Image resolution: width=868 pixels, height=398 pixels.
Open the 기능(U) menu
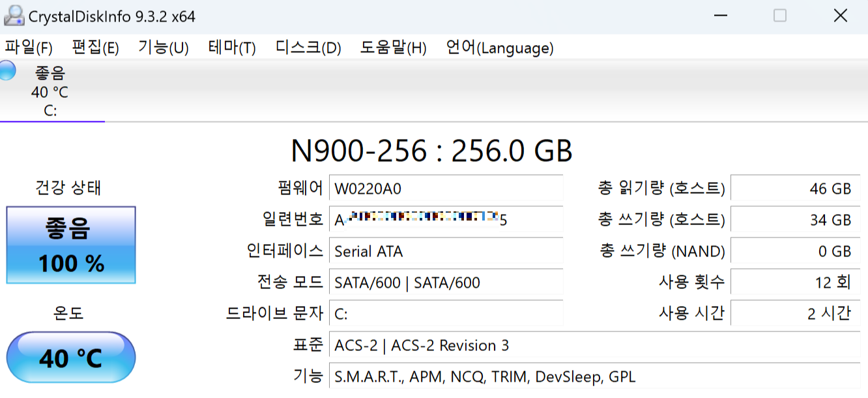coord(163,48)
